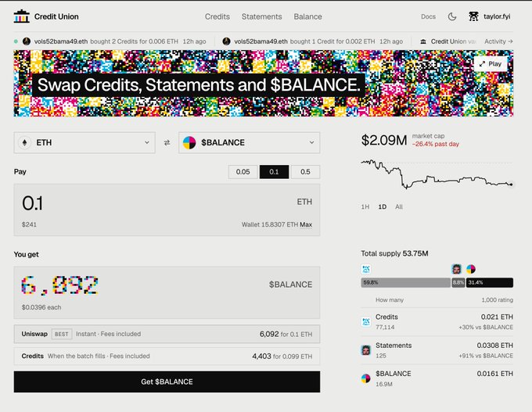Screen dimensions: 532x412
Task: Click the 31.4% black supply bar segment
Action: (x=490, y=282)
